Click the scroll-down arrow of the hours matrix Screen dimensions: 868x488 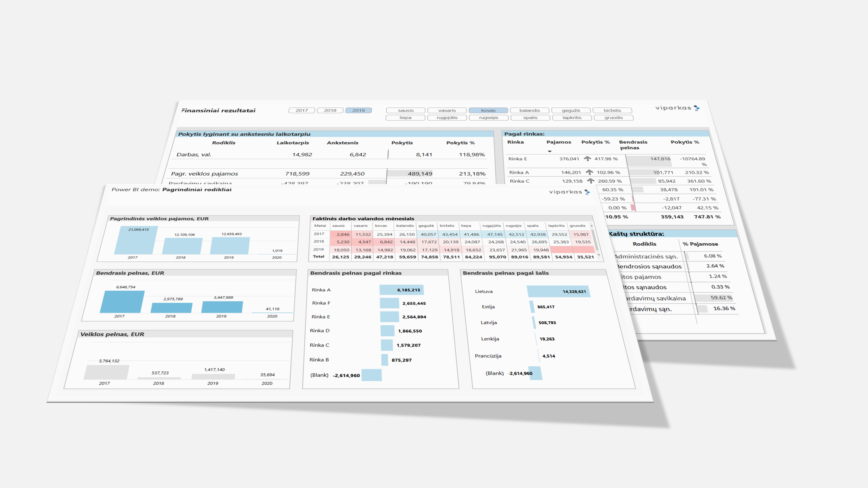click(x=599, y=255)
